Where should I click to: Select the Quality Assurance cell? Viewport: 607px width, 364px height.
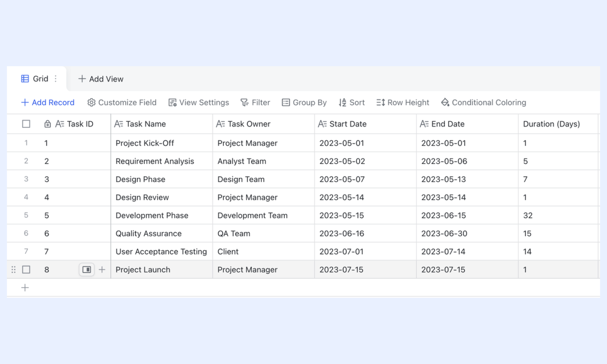click(x=162, y=233)
